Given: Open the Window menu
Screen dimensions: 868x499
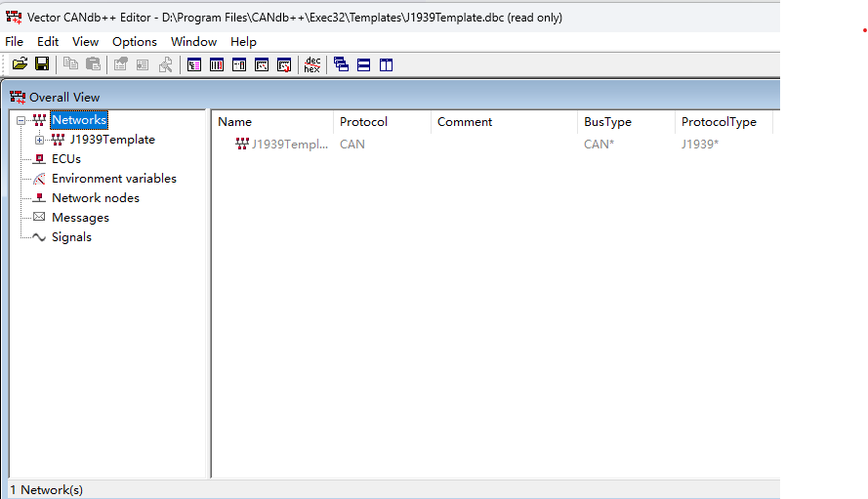Looking at the screenshot, I should pos(193,41).
